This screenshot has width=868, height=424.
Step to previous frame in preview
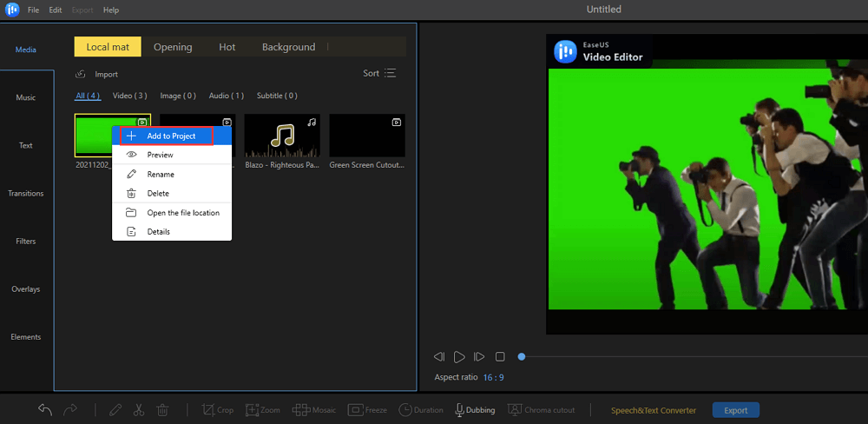point(439,357)
